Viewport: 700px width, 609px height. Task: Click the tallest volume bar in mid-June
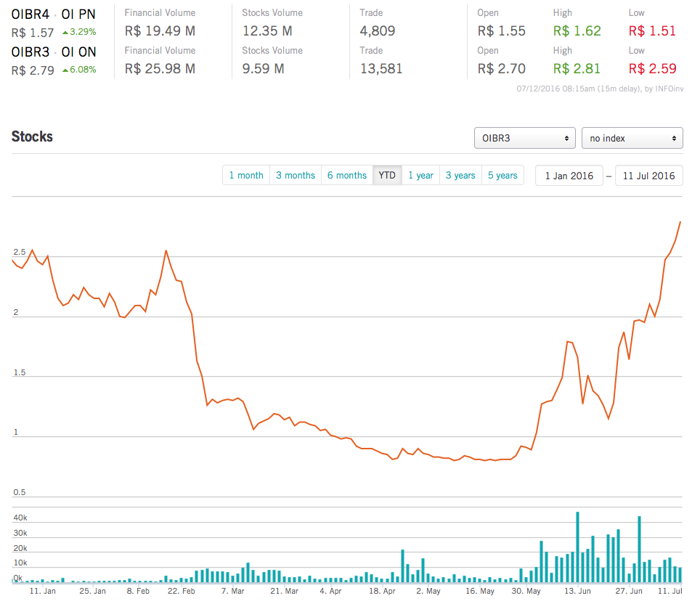577,547
